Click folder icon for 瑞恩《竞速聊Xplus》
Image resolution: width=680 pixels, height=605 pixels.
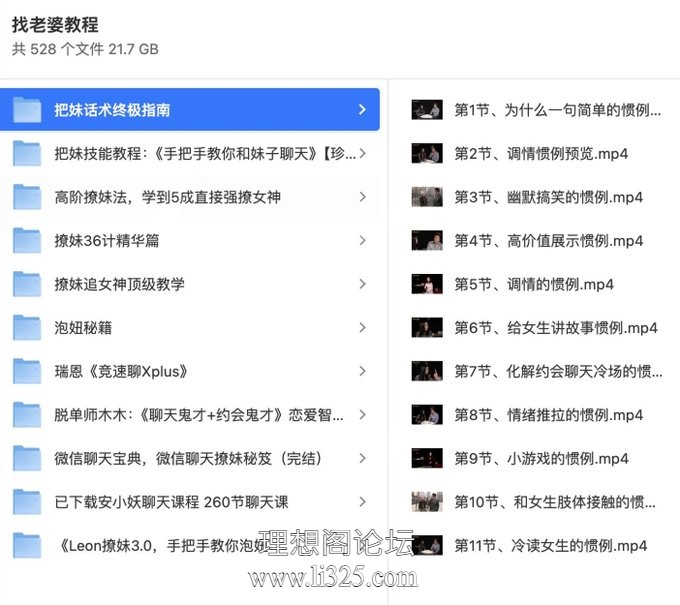[27, 371]
